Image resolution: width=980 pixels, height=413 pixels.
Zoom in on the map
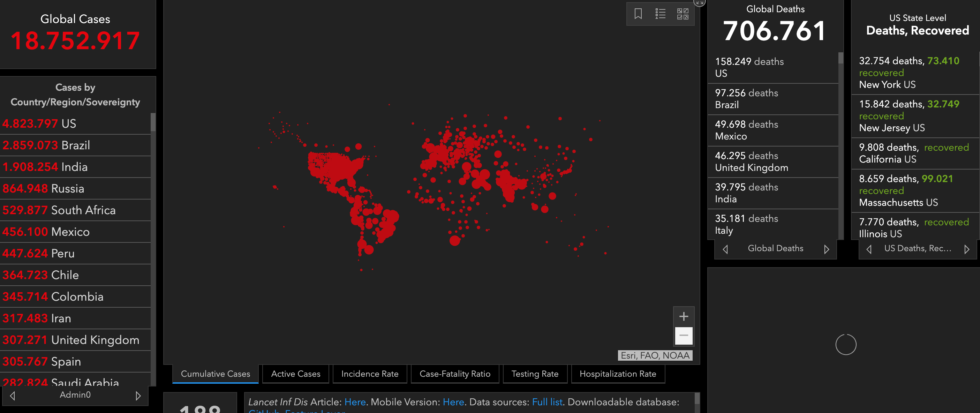click(x=683, y=316)
